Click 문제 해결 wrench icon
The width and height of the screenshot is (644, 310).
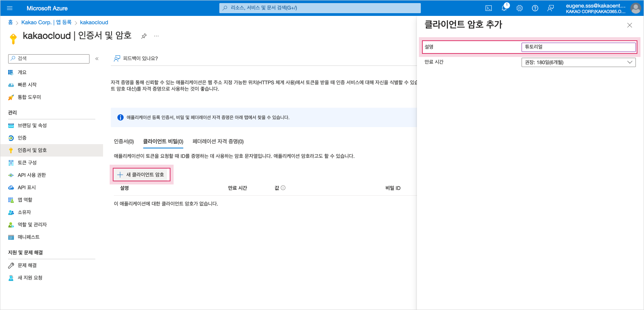[x=11, y=265]
